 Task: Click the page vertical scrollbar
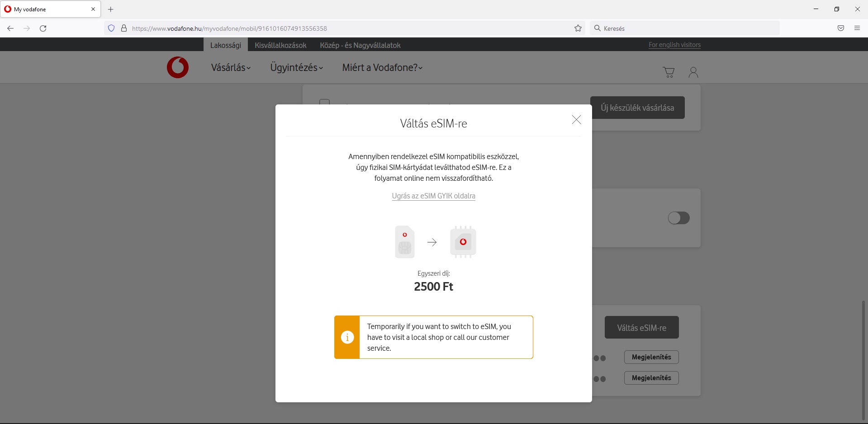pyautogui.click(x=863, y=360)
